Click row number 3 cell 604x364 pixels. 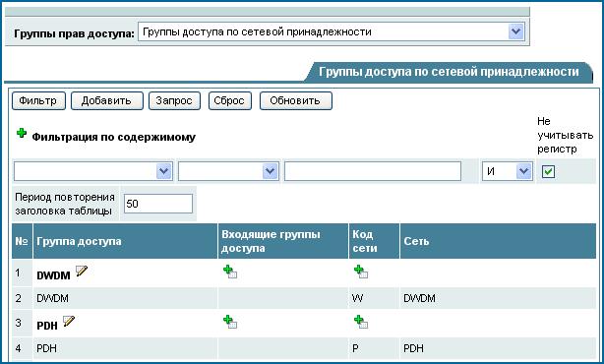click(x=22, y=323)
